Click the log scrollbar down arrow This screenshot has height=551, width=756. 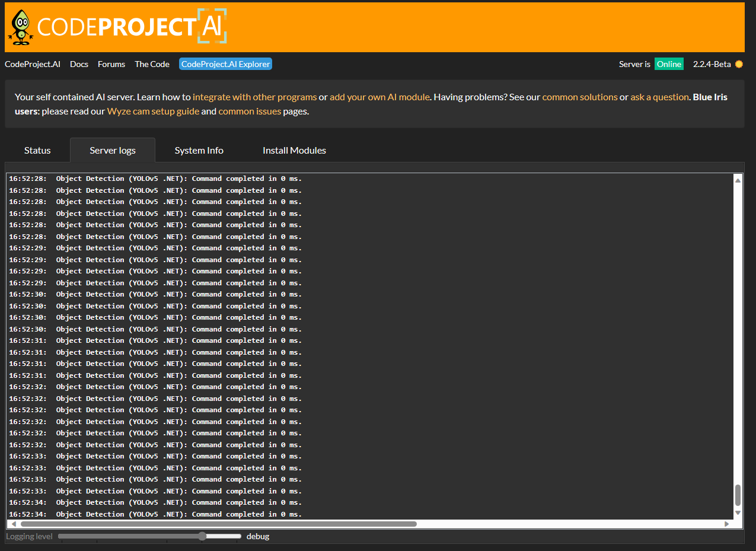pyautogui.click(x=738, y=512)
